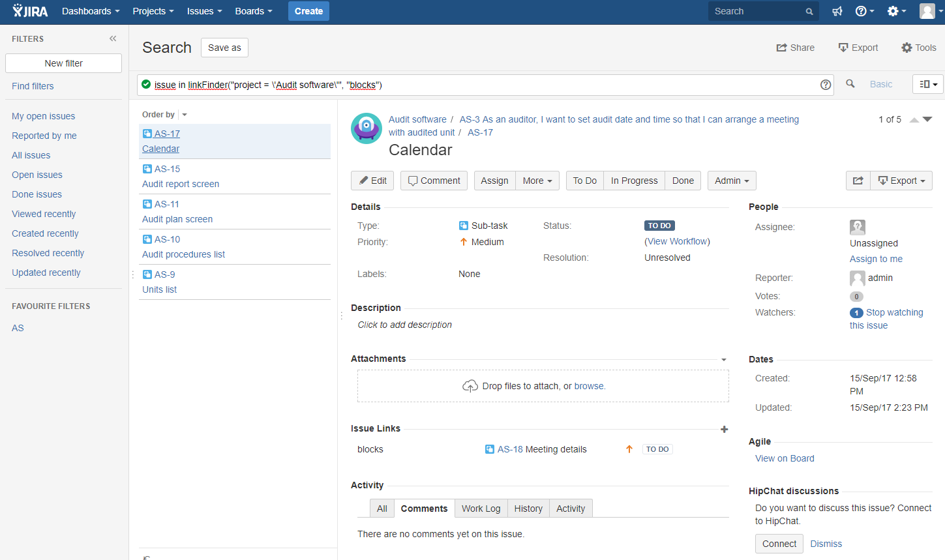Click the green valid query check icon
The height and width of the screenshot is (560, 945).
click(x=146, y=84)
